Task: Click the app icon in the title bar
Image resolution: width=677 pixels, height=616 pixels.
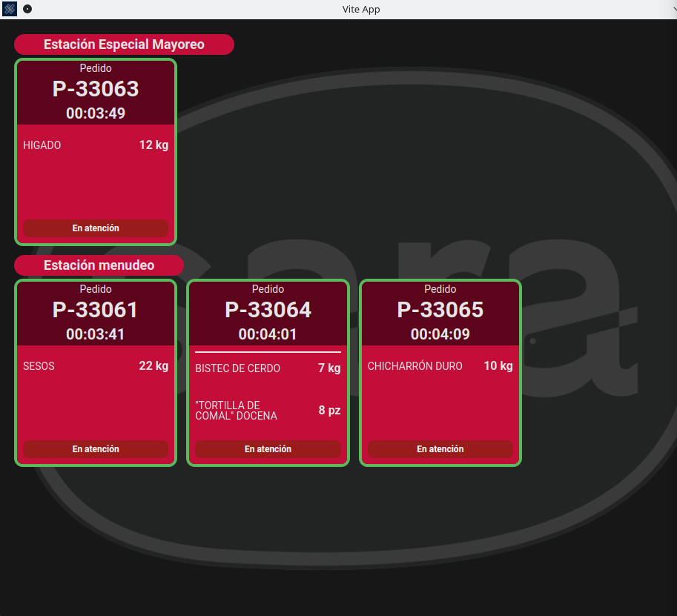Action: (x=10, y=10)
